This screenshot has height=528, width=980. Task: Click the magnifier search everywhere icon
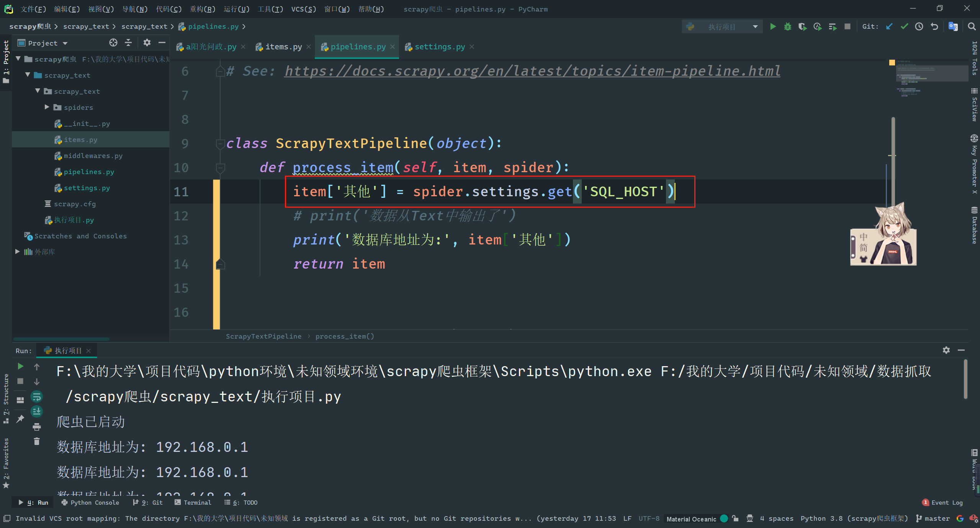pos(972,26)
